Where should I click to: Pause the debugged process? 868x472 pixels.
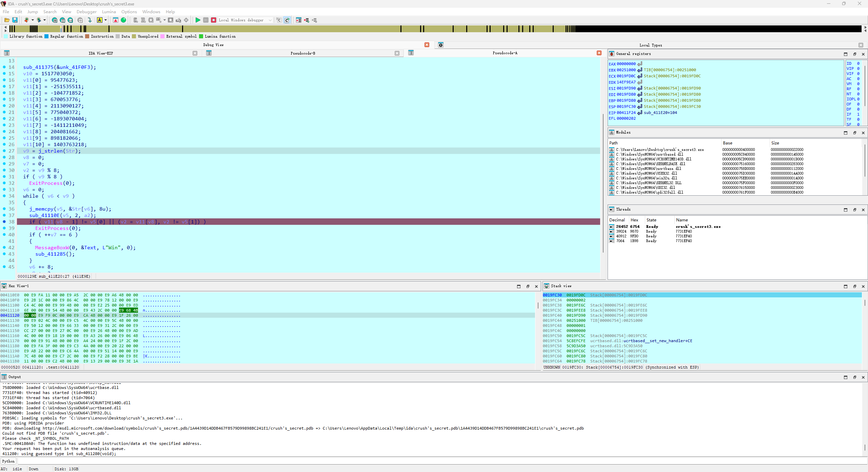pos(206,20)
